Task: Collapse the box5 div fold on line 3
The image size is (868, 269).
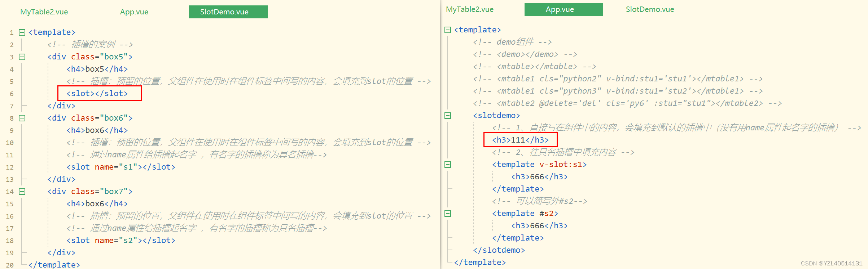Action: (22, 57)
